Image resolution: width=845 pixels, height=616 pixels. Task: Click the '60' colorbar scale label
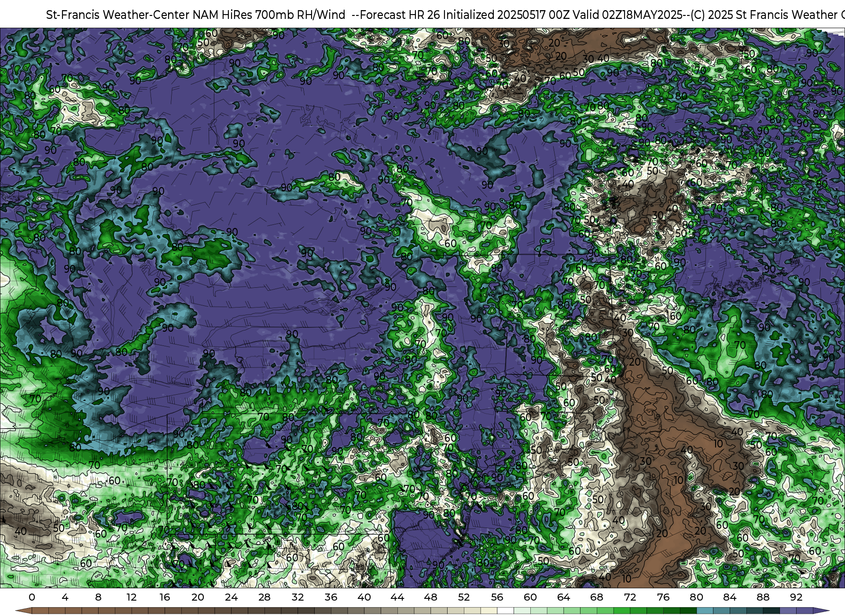click(x=530, y=597)
